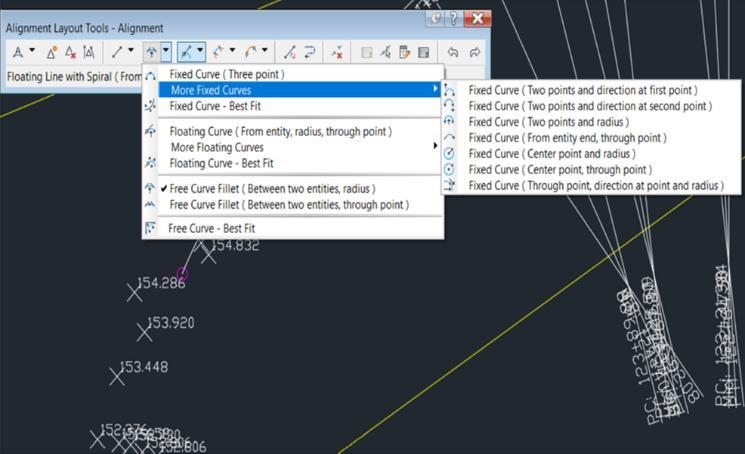Open the alignment grid view icon

[x=423, y=52]
